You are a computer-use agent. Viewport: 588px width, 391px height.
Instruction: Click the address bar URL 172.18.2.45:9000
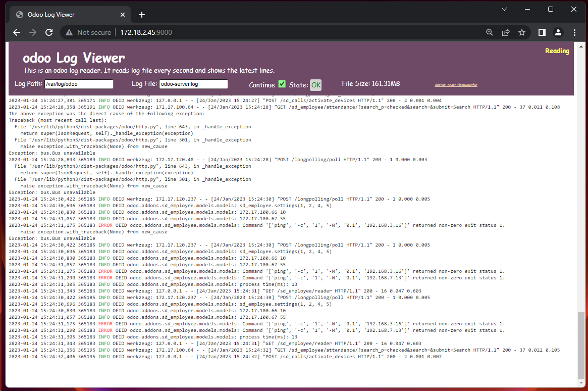(x=146, y=33)
